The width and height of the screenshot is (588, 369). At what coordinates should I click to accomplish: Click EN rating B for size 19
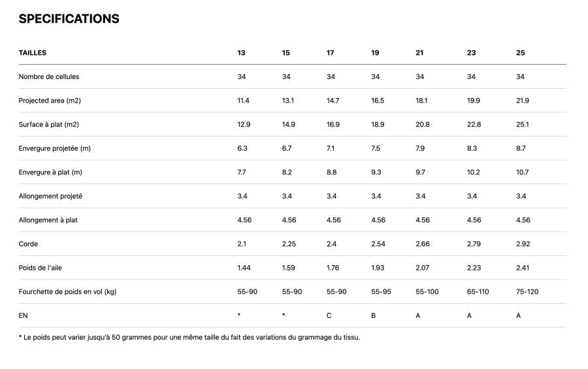tap(373, 315)
